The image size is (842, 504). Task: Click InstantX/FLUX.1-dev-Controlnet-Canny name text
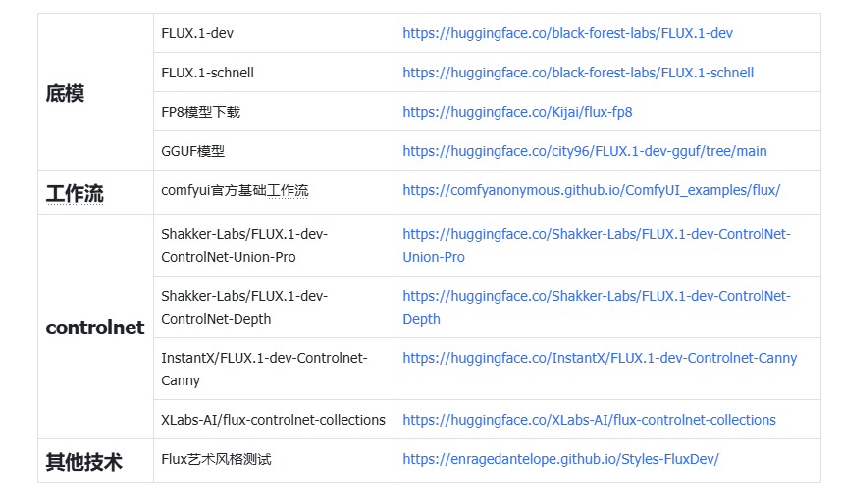point(264,369)
